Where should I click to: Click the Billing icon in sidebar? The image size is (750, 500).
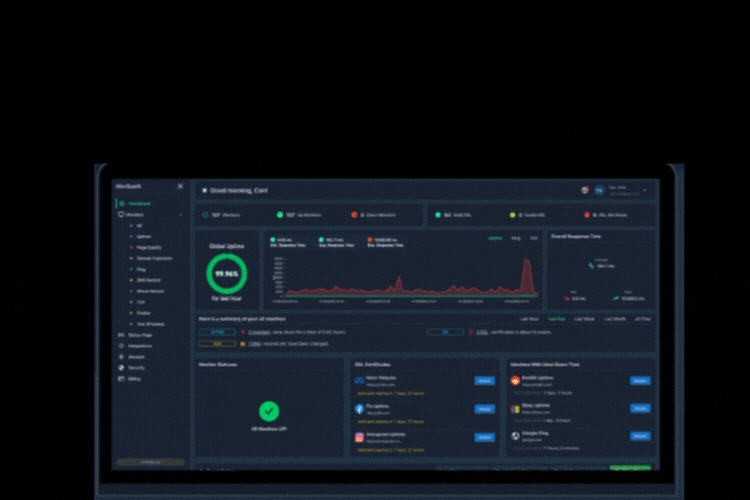pos(121,379)
